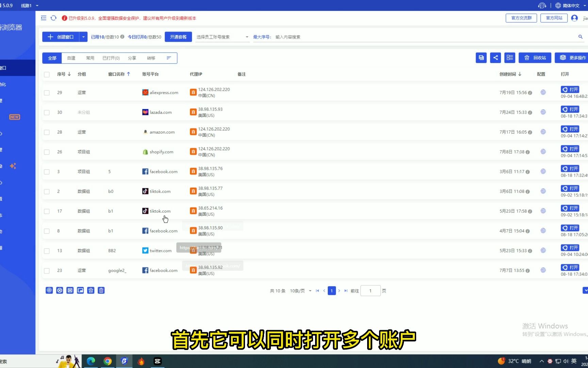Sort by 窗口名称 column arrow
The height and width of the screenshot is (368, 588).
[129, 74]
